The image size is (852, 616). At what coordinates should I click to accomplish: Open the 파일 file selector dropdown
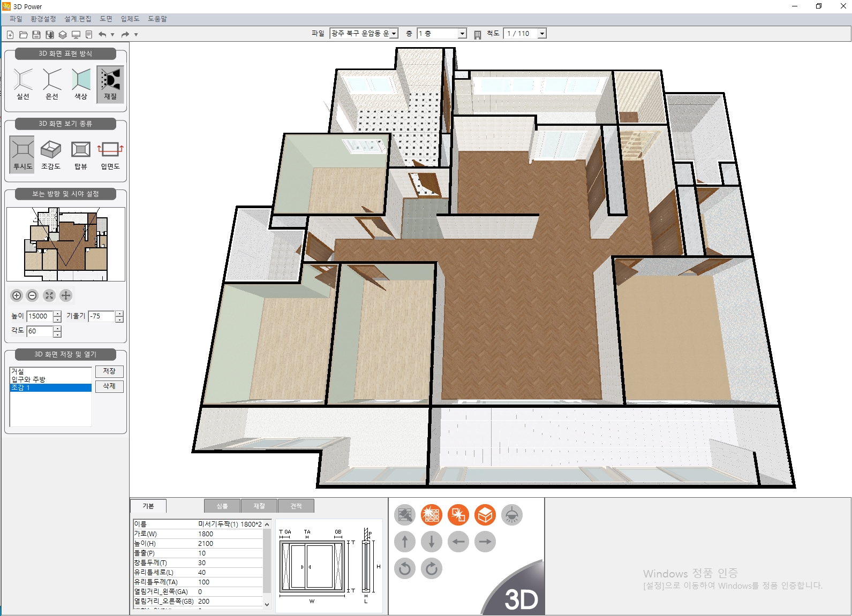pos(394,34)
